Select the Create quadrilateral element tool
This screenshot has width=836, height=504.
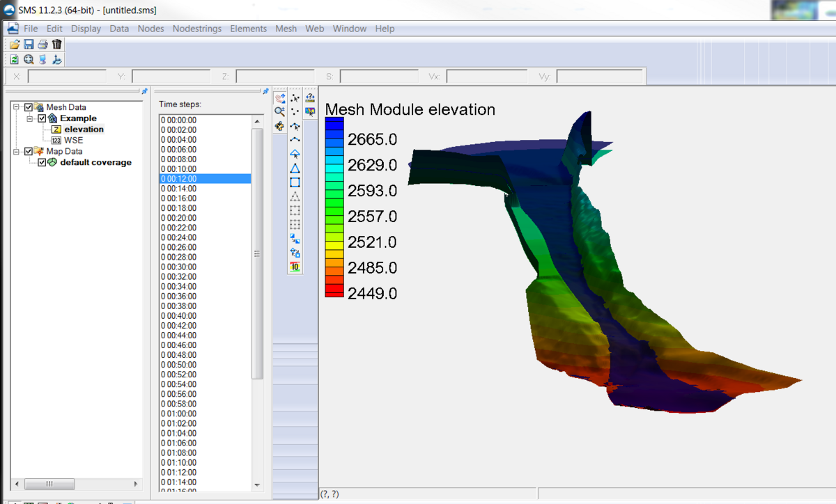295,182
